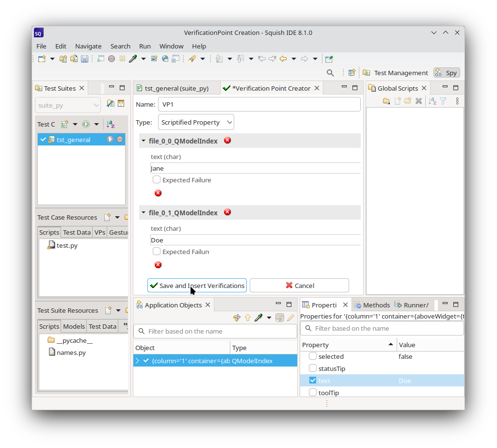Open the Type dropdown showing Scriptified Property

(x=196, y=122)
